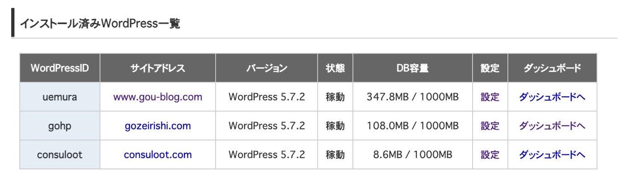This screenshot has width=644, height=187.
Task: Visit the consuloot.com site link
Action: (x=158, y=155)
